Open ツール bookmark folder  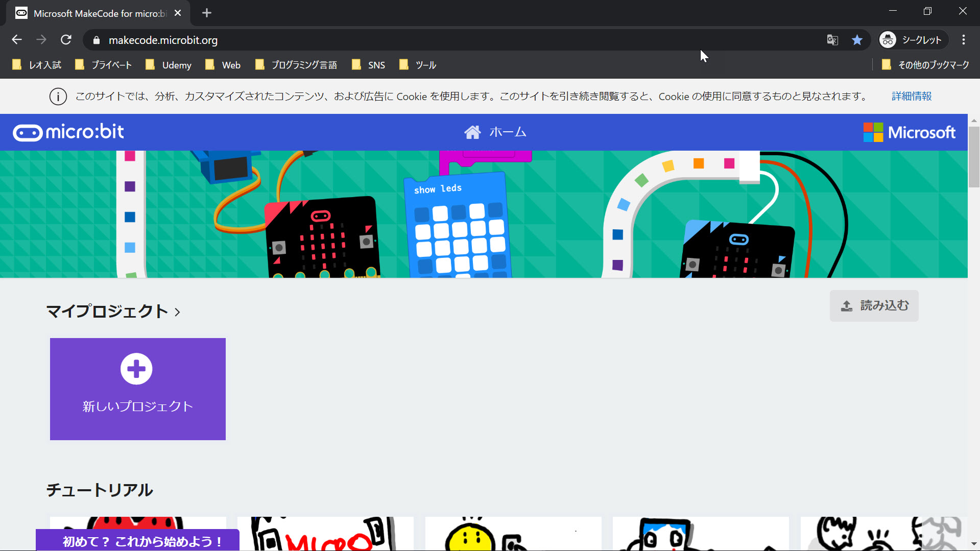418,65
